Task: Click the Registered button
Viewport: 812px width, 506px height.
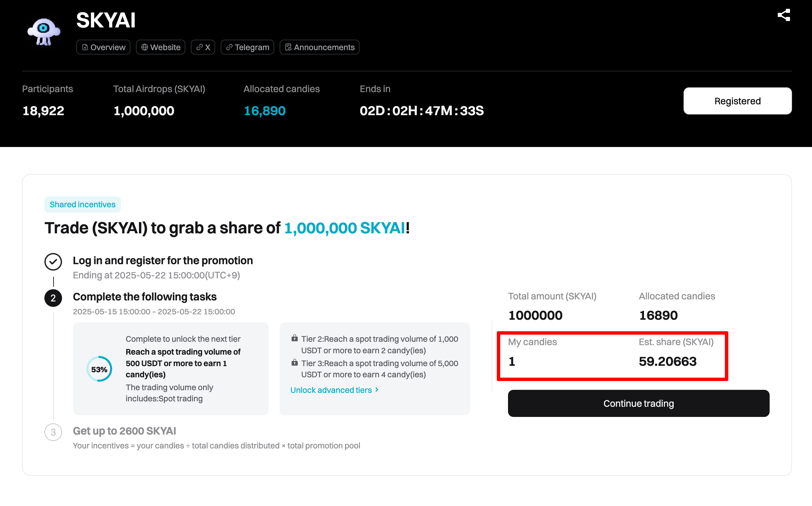Action: click(737, 101)
